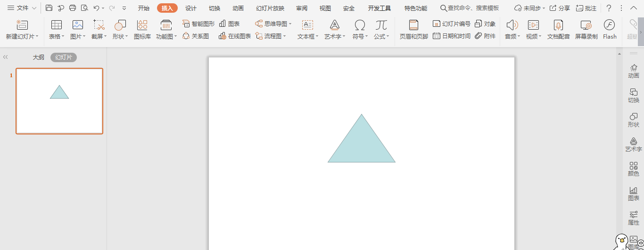Expand the 流程图 dropdown
This screenshot has height=250, width=644.
pyautogui.click(x=284, y=36)
